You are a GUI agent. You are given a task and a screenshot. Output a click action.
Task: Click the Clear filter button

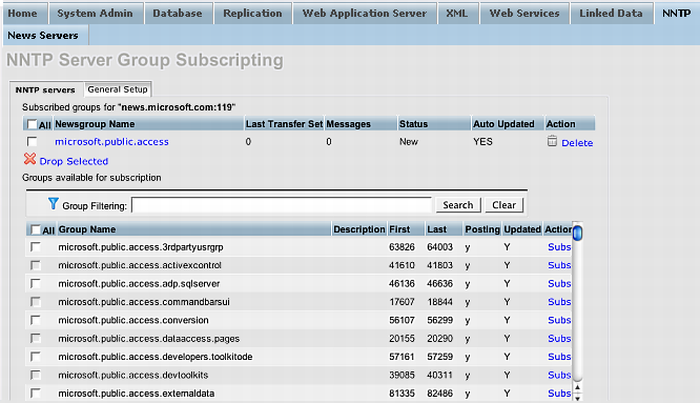point(504,205)
